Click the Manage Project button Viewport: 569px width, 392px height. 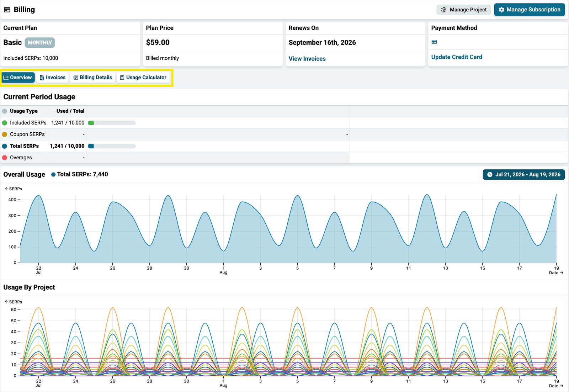click(x=464, y=10)
